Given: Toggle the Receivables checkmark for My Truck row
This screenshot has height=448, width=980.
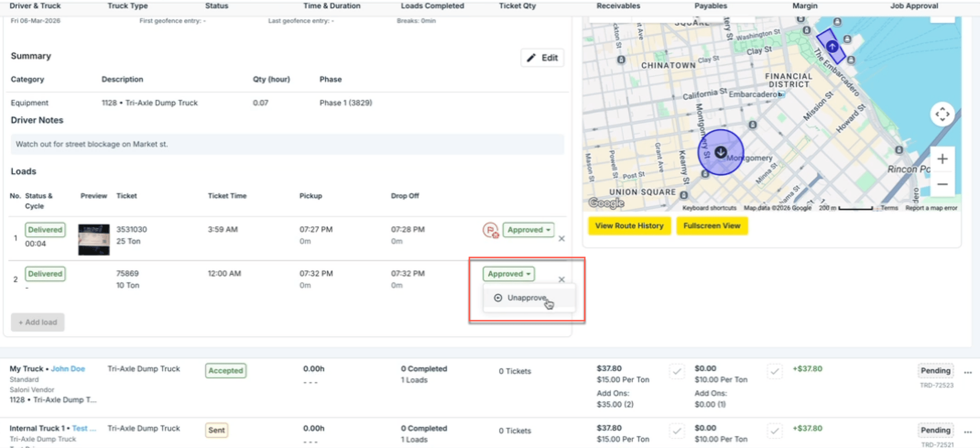Looking at the screenshot, I should click(x=677, y=371).
